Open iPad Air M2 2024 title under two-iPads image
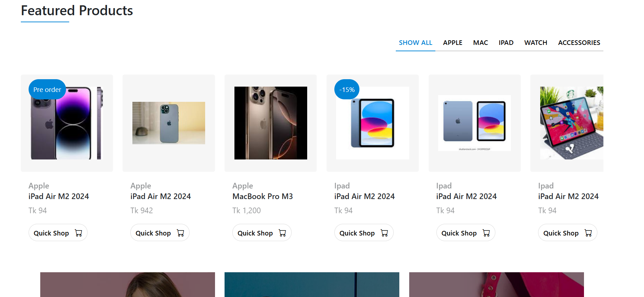This screenshot has width=644, height=297. click(x=466, y=196)
